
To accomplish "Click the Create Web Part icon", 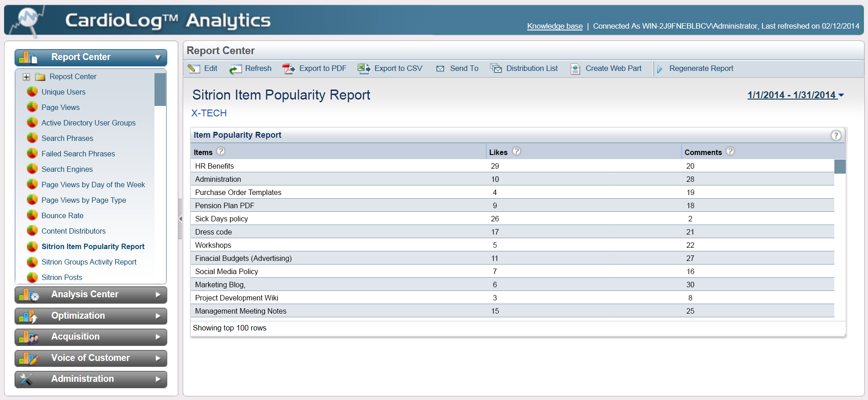I will [575, 69].
